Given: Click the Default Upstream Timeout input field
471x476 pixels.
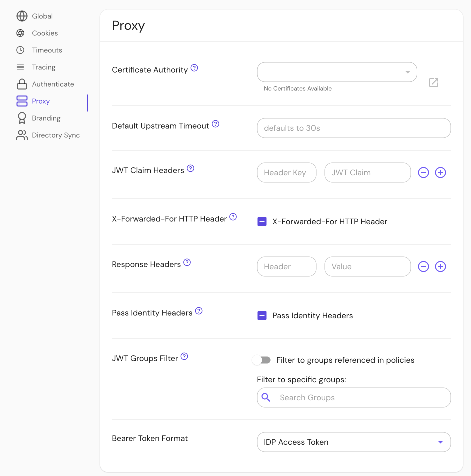Looking at the screenshot, I should (x=353, y=128).
